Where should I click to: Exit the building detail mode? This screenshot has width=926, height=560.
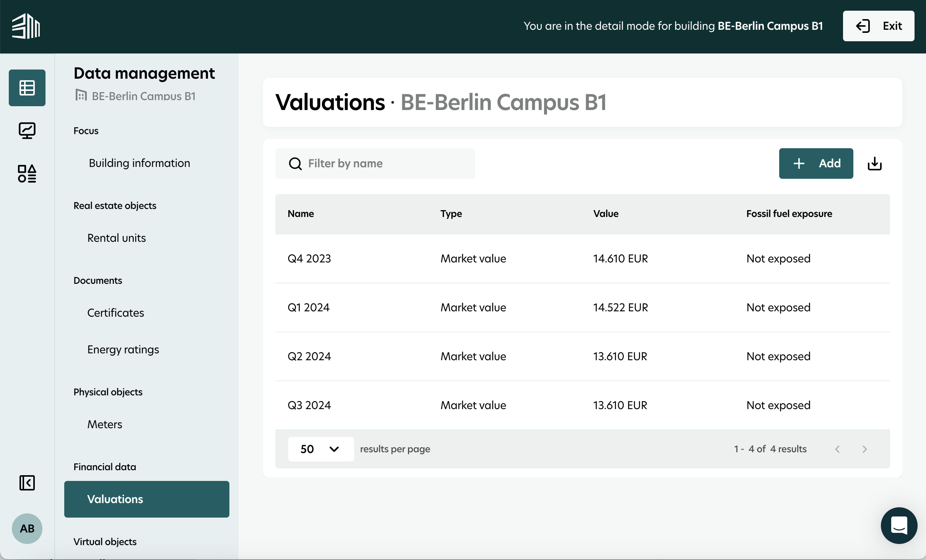[879, 26]
